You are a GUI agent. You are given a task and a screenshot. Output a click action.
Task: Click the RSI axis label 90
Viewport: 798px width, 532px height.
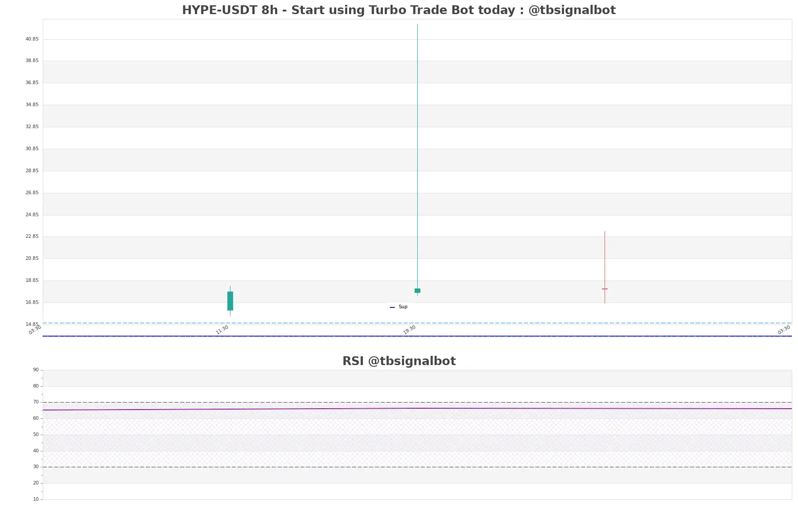(x=36, y=370)
